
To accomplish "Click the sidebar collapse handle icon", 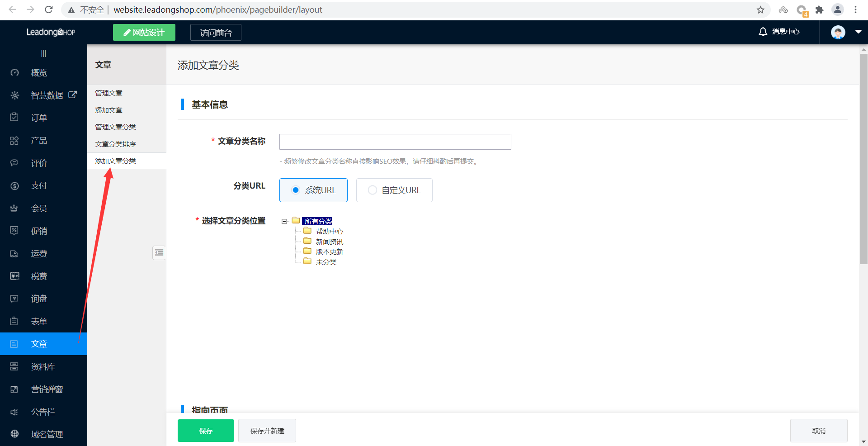I will tap(43, 53).
